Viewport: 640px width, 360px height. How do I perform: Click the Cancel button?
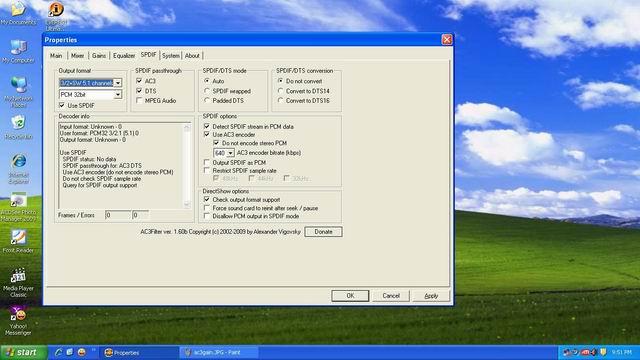coord(391,296)
